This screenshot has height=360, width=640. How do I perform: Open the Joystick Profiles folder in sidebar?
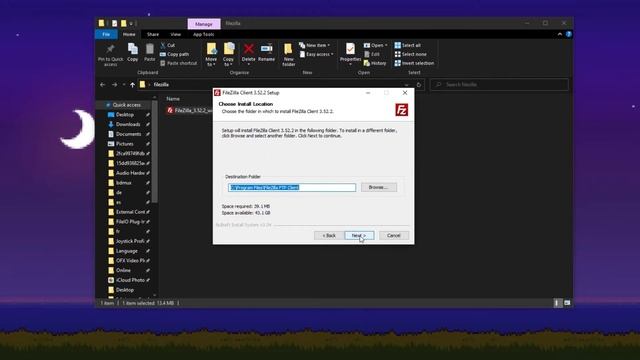tap(129, 241)
